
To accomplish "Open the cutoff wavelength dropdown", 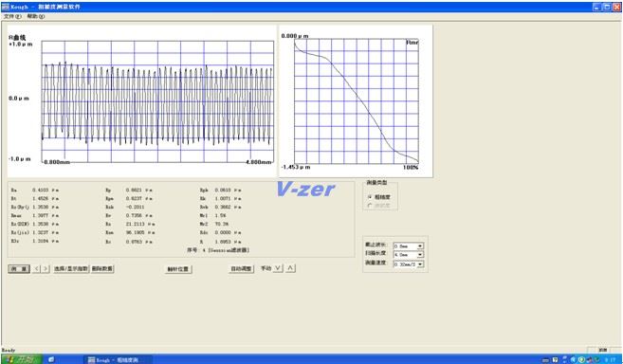I will [420, 246].
